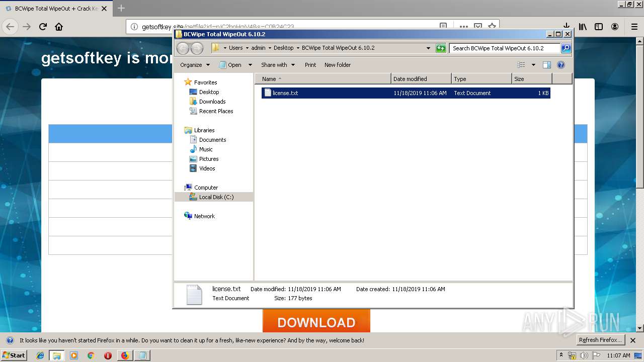Select the license.txt file
Viewport: 644px width, 362px height.
click(406, 93)
